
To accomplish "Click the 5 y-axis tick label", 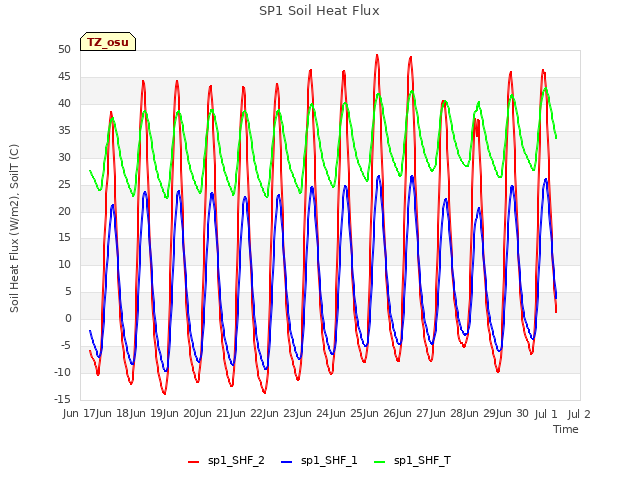I will 68,291.
